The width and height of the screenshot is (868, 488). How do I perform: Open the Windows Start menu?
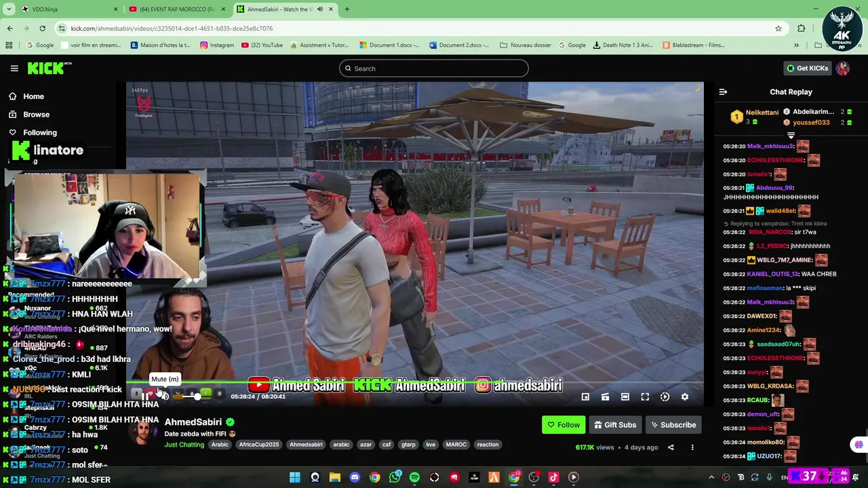(295, 477)
